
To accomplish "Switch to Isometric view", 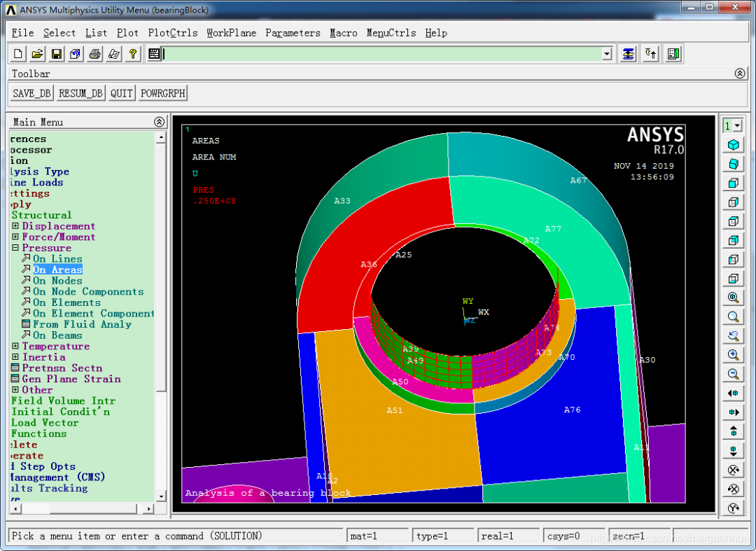I will [734, 145].
